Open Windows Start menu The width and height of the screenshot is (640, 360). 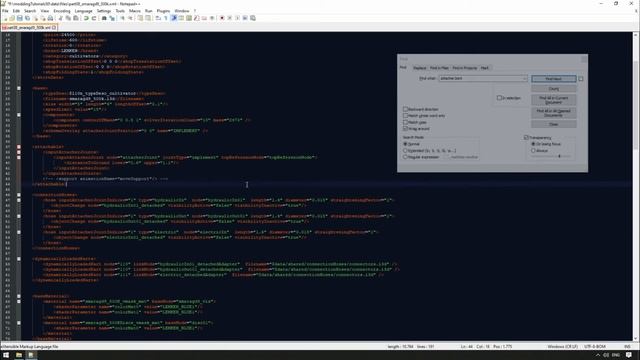pyautogui.click(x=6, y=355)
